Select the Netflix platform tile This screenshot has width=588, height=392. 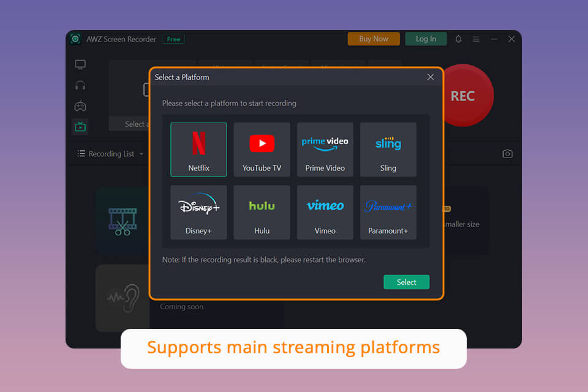coord(198,149)
